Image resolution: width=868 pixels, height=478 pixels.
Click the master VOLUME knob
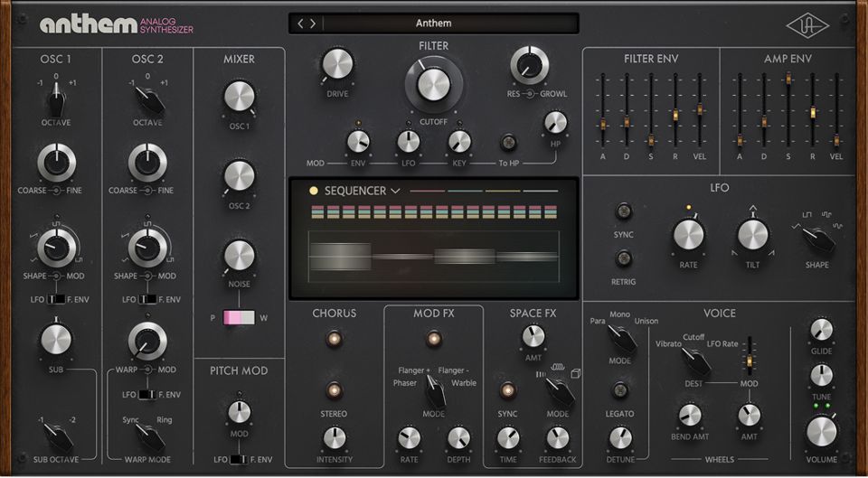point(822,432)
